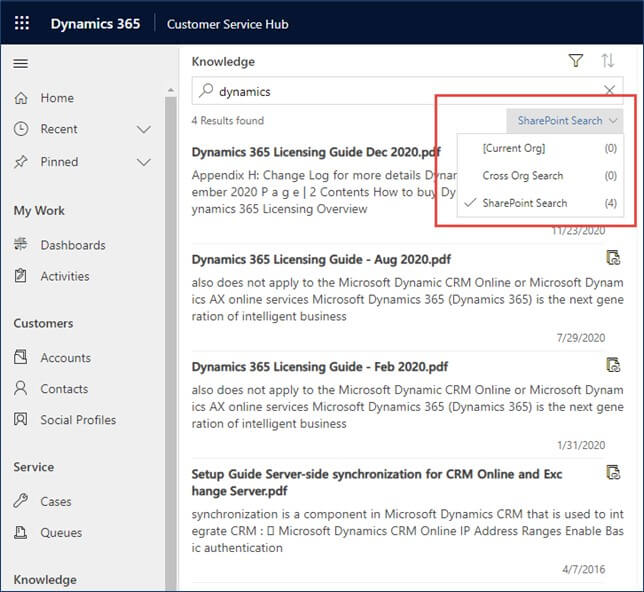Image resolution: width=644 pixels, height=592 pixels.
Task: Click the magnifier icon in search box
Action: pos(206,90)
